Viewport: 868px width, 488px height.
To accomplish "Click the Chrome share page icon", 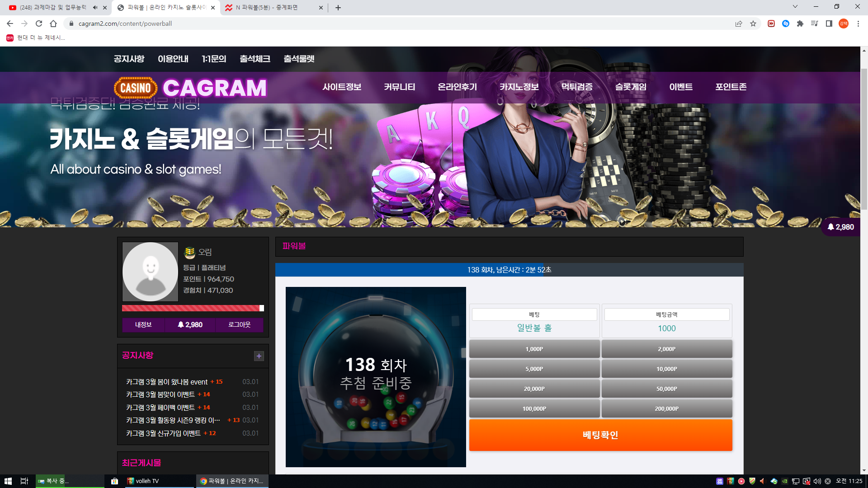I will 739,23.
